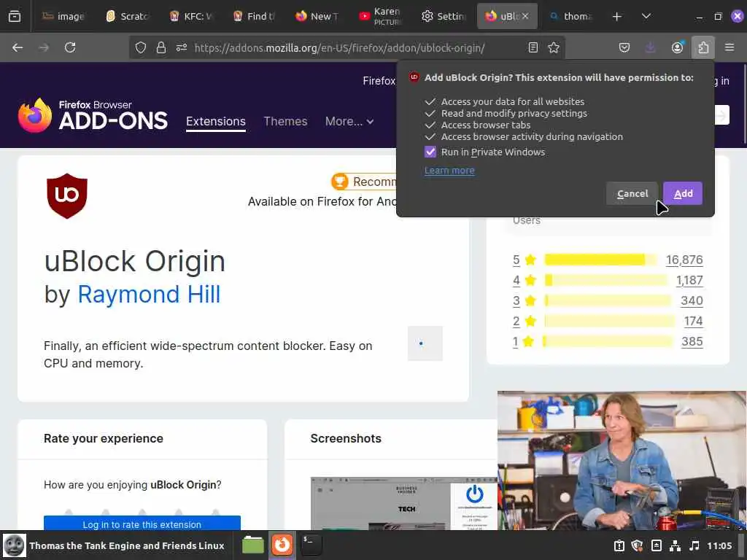The image size is (747, 560).
Task: Open the system start menu Thomas icon
Action: click(15, 545)
